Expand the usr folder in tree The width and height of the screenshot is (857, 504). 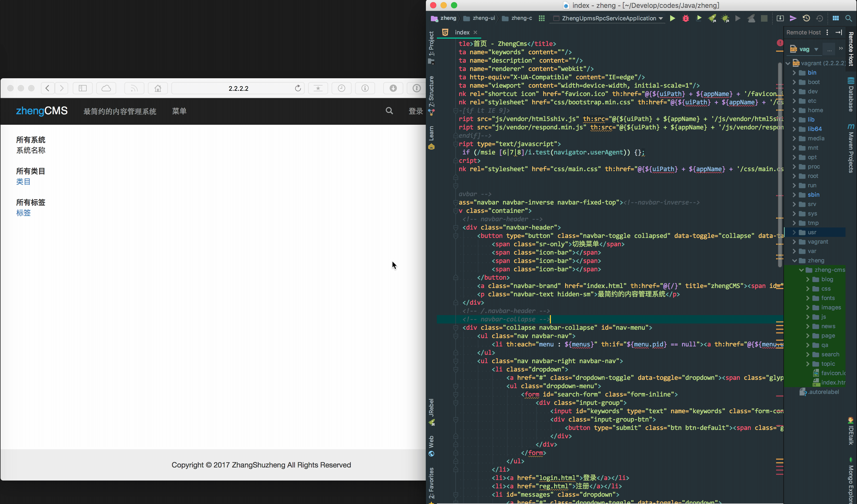click(x=794, y=232)
